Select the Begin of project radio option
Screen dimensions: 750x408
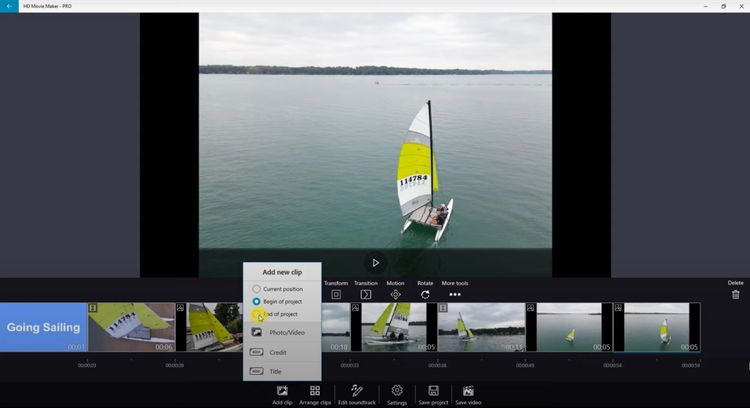point(256,301)
